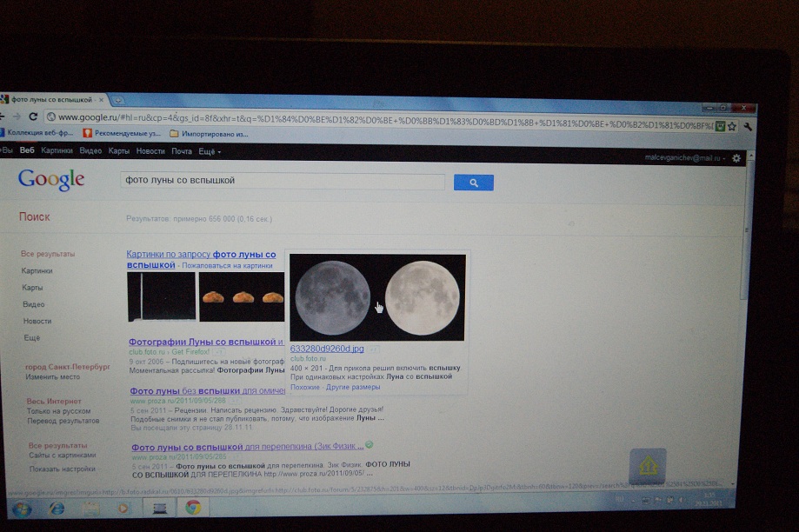Viewport: 799px width, 532px height.
Task: Select sidebar filter 'Карты'
Action: [x=32, y=288]
